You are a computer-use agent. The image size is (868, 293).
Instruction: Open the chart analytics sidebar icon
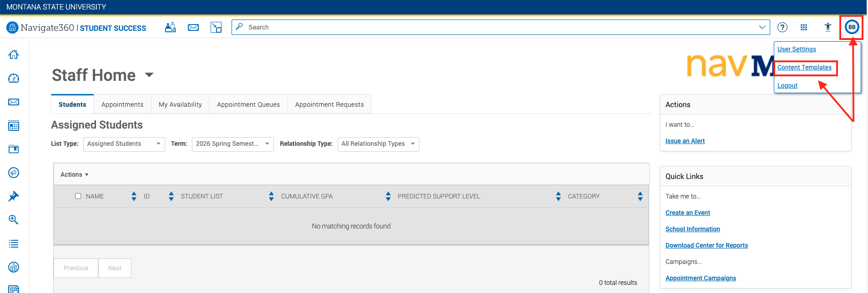coord(14,267)
